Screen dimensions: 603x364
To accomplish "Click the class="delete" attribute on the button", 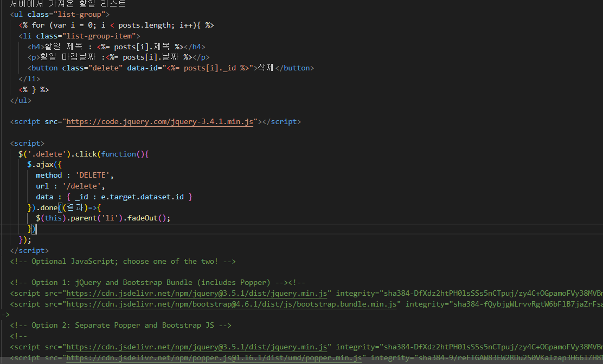I will pyautogui.click(x=92, y=68).
